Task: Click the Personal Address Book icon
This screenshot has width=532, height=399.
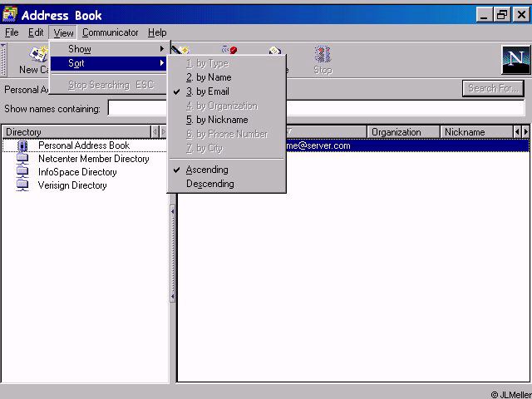Action: [x=22, y=145]
